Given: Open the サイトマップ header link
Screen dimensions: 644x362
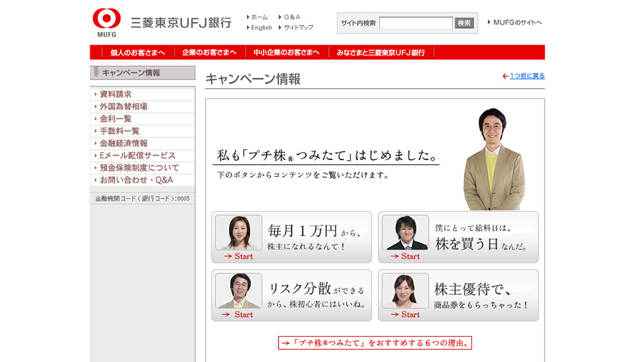Looking at the screenshot, I should pos(298,28).
